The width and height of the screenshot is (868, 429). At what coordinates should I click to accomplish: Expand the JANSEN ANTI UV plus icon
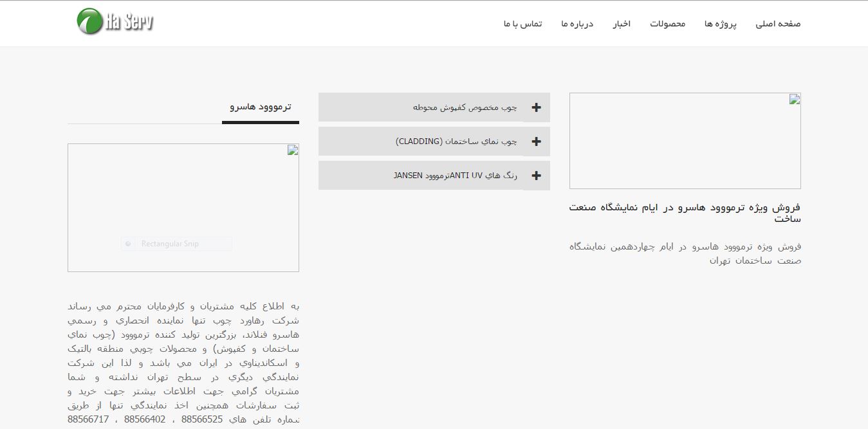pos(537,176)
